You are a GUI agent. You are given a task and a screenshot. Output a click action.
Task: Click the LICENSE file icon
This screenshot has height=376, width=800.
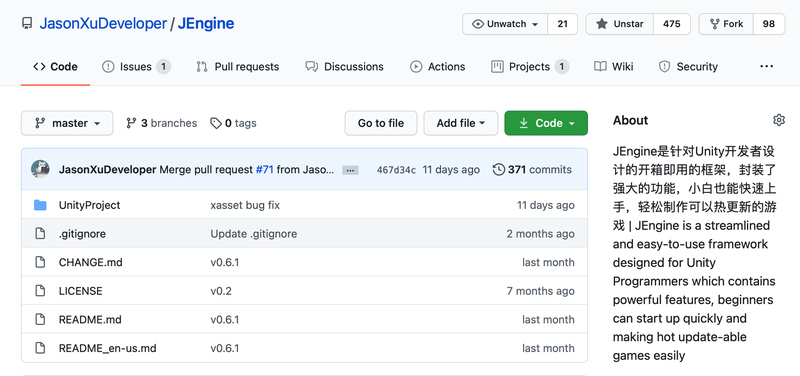tap(40, 291)
